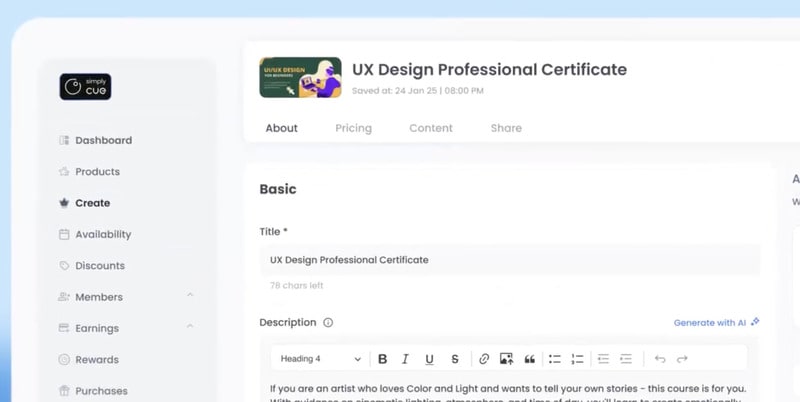This screenshot has width=800, height=402.
Task: Switch to the Pricing tab
Action: (353, 128)
